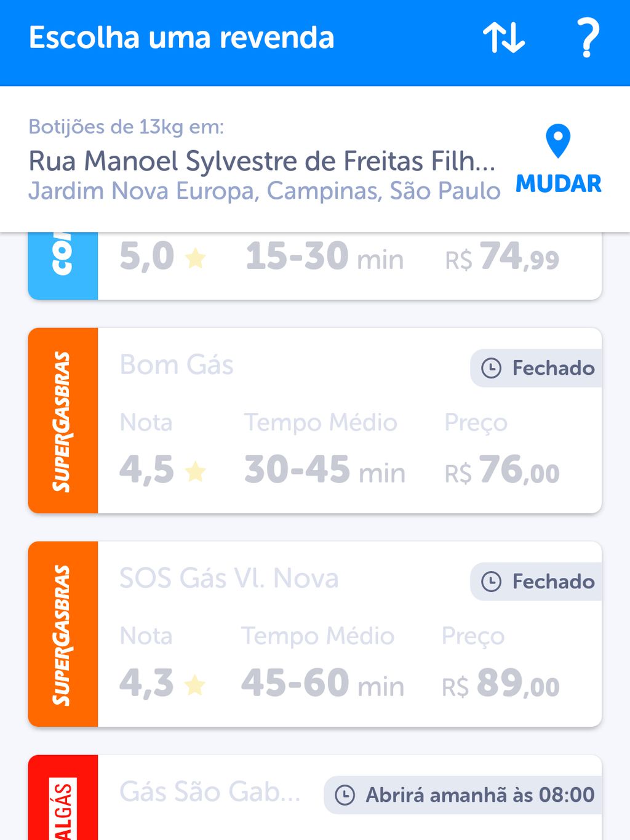Tap the 'Abrirá amanhã às 08:00' badge

pos(463,795)
